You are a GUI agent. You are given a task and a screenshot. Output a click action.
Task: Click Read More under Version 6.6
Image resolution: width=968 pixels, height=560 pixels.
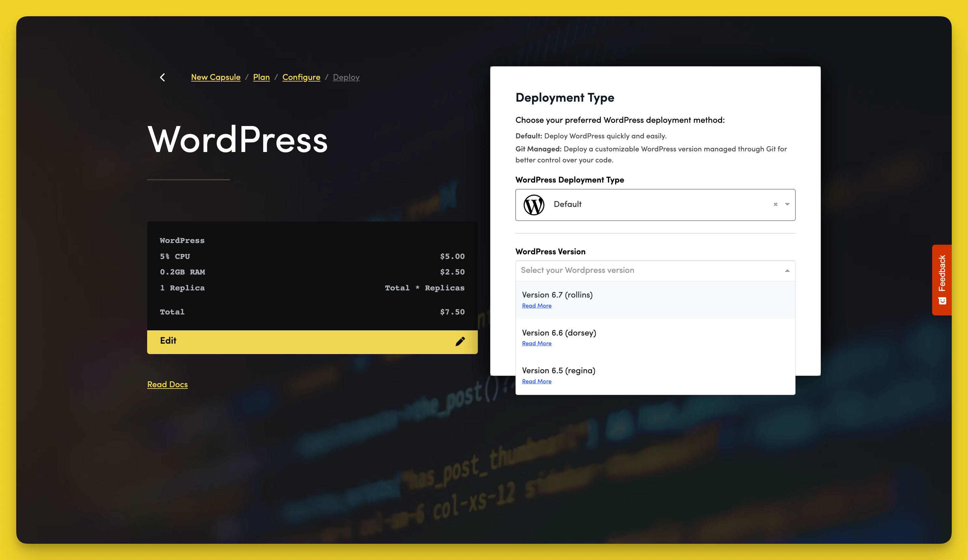coord(536,343)
